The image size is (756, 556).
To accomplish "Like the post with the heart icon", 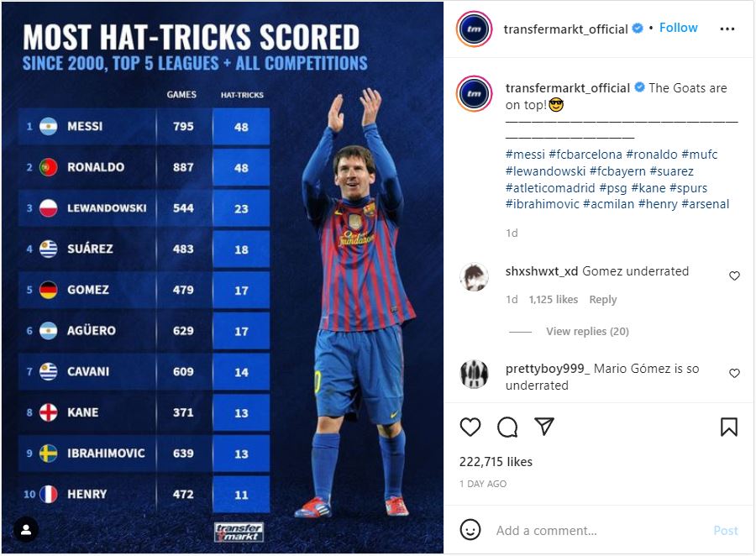I will (470, 427).
